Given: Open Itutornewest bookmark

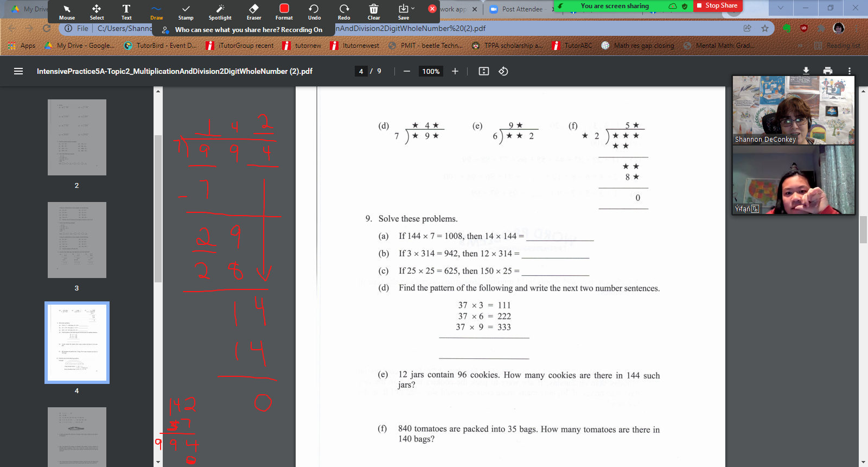Looking at the screenshot, I should [x=355, y=46].
